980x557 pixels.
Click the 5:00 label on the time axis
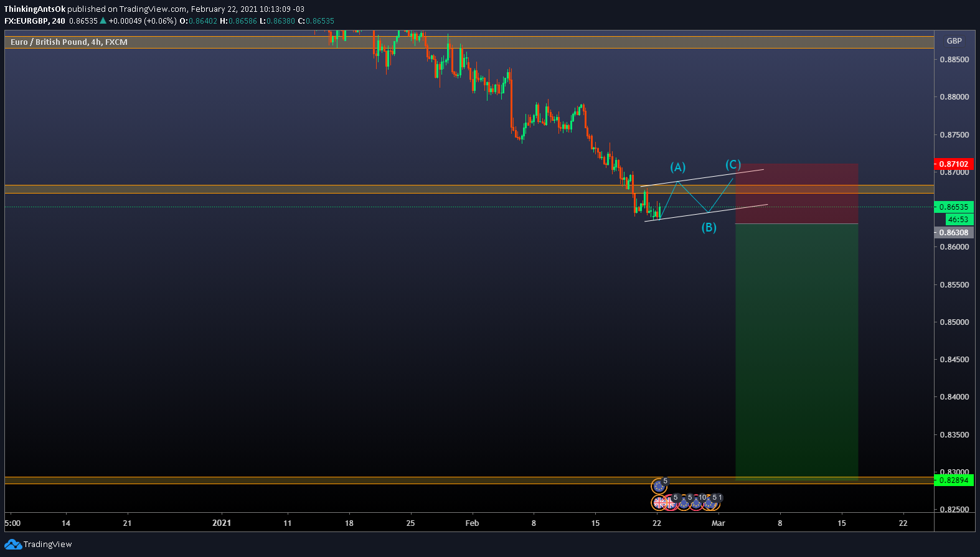12,523
